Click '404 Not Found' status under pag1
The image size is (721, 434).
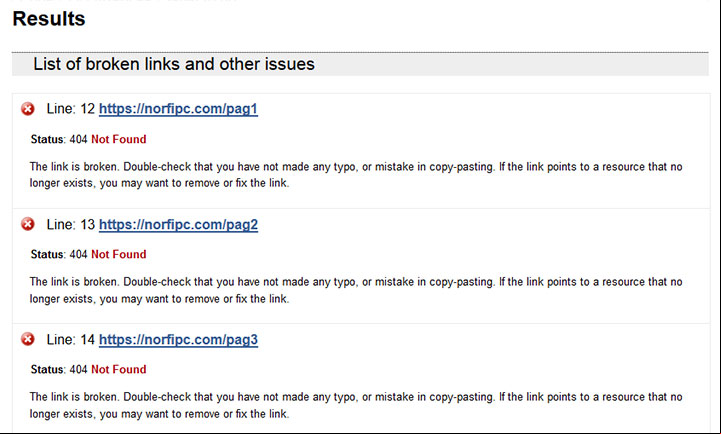pos(108,139)
